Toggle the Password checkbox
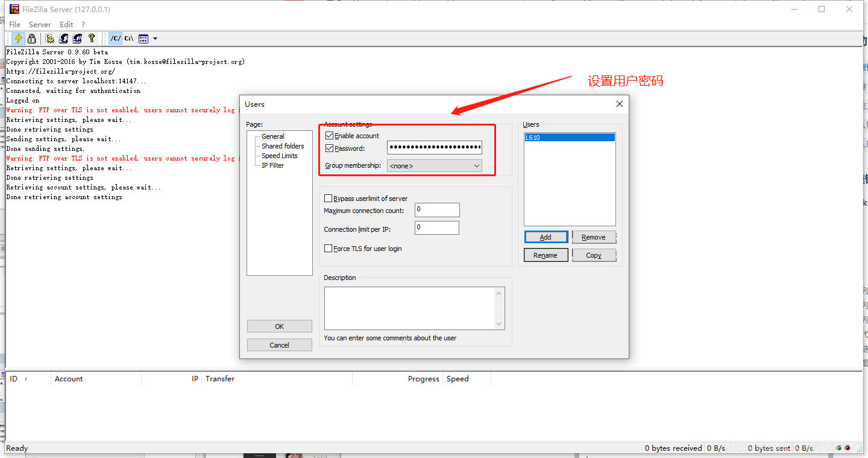This screenshot has width=868, height=458. click(329, 148)
